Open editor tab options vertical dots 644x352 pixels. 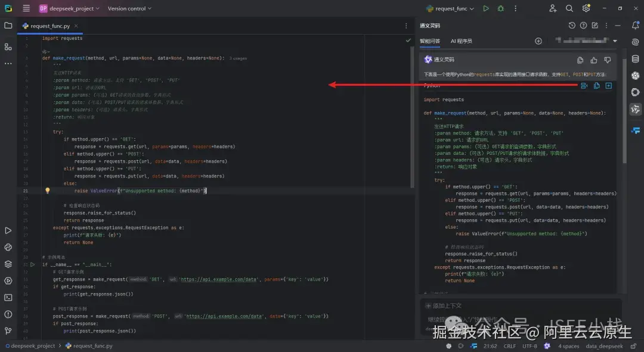point(406,26)
